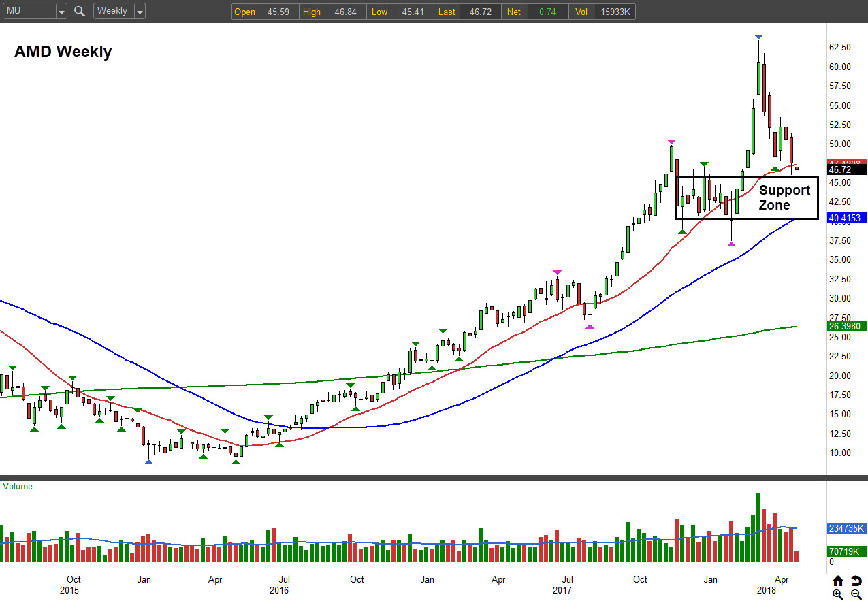Click the green 26.3980 moving average tag
This screenshot has height=601, width=868.
pyautogui.click(x=847, y=327)
